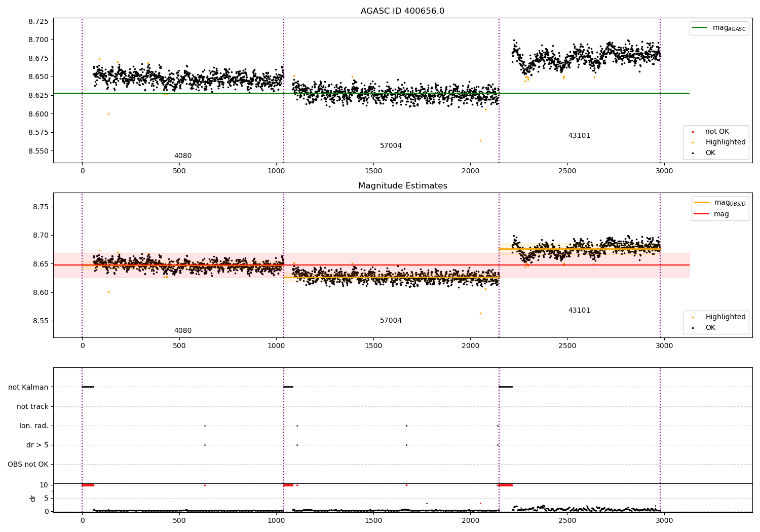This screenshot has height=532, width=760.
Task: Click the 10 tick on the dr axis
Action: (44, 485)
